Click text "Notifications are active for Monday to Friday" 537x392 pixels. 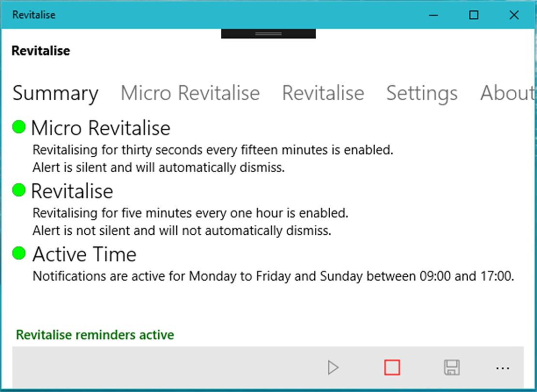pyautogui.click(x=162, y=276)
